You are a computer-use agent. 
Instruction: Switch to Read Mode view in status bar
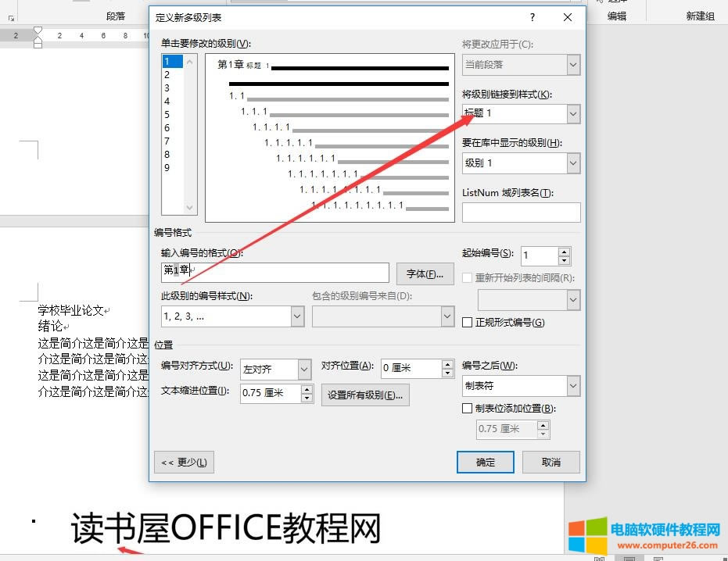[599, 558]
